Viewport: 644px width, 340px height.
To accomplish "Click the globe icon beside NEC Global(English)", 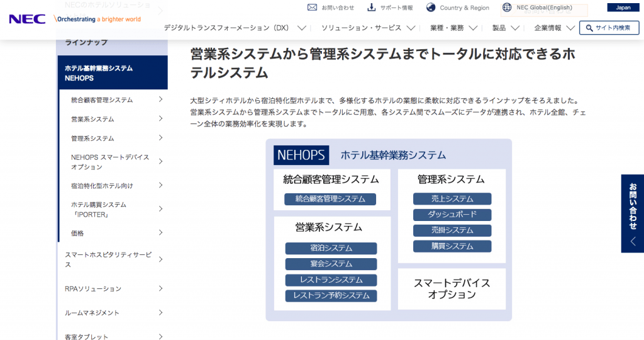I will pos(508,8).
